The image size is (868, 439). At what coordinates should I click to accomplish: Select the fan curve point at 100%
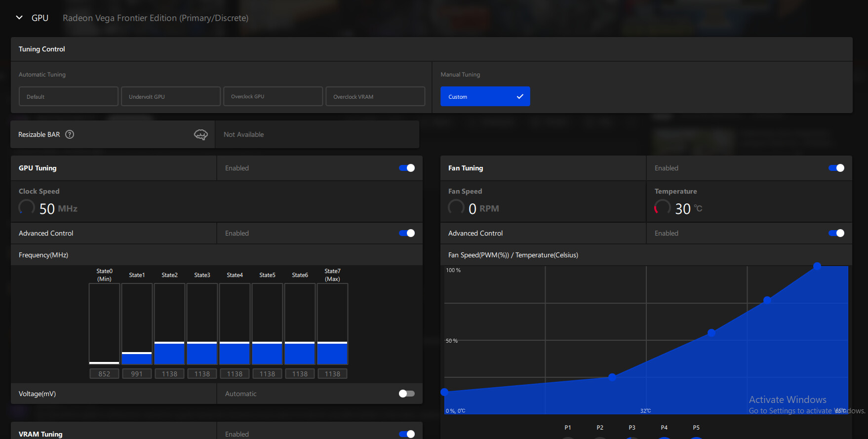pos(817,266)
